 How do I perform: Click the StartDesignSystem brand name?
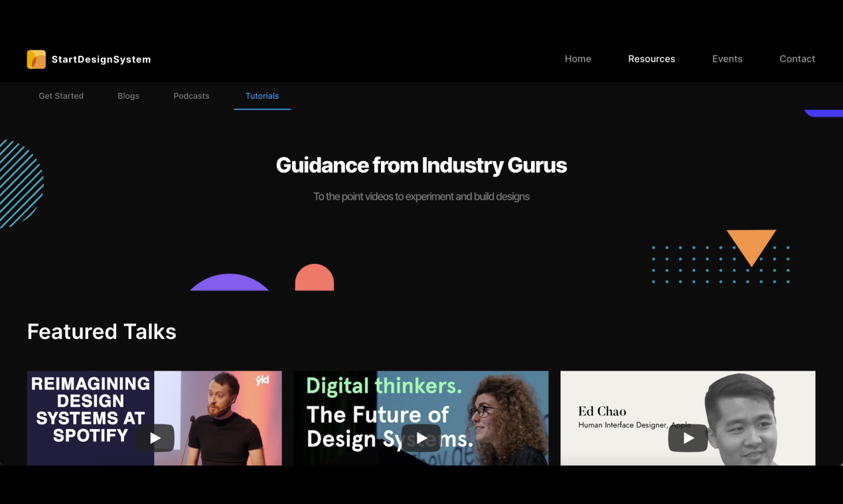[x=101, y=60]
